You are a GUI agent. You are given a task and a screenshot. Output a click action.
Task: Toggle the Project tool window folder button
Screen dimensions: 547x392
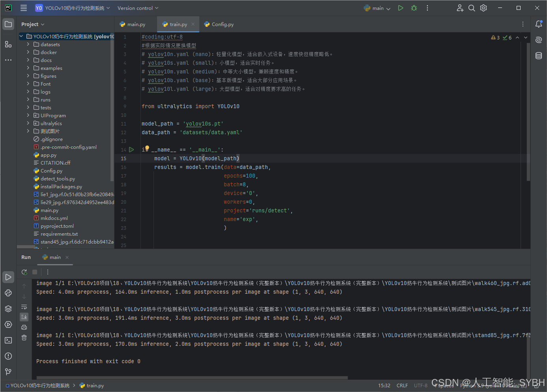click(8, 24)
